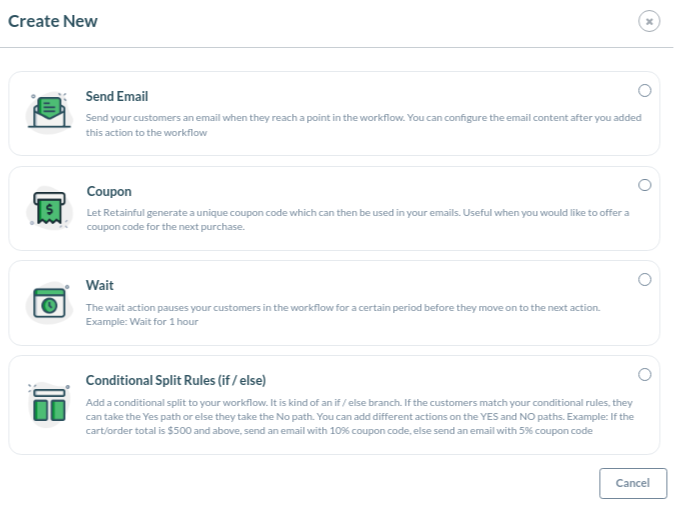Cancel creating a new action
680x506 pixels.
[x=633, y=483]
